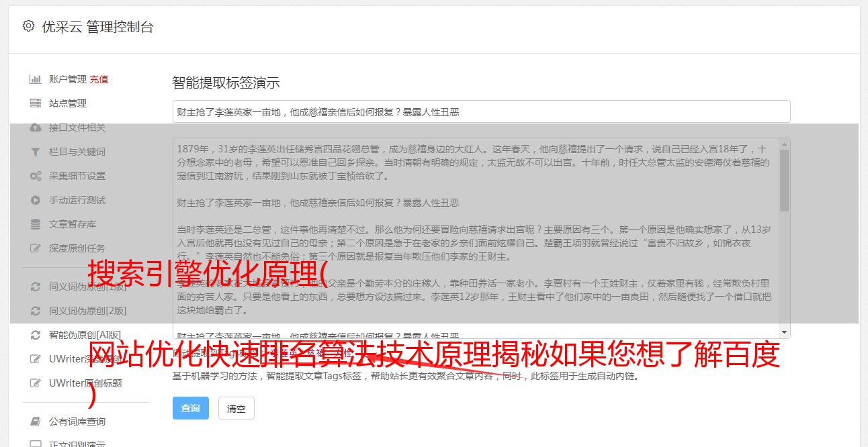
Task: Click the 清空 button
Action: pyautogui.click(x=236, y=408)
